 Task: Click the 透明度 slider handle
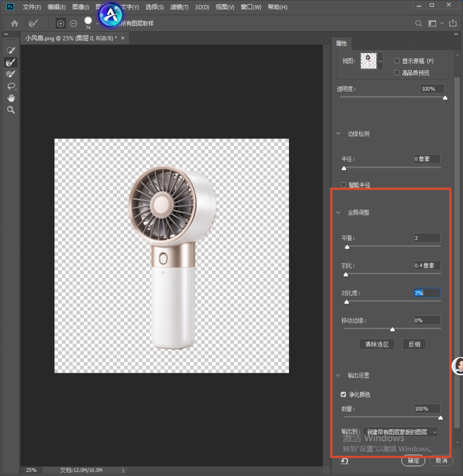pyautogui.click(x=445, y=98)
